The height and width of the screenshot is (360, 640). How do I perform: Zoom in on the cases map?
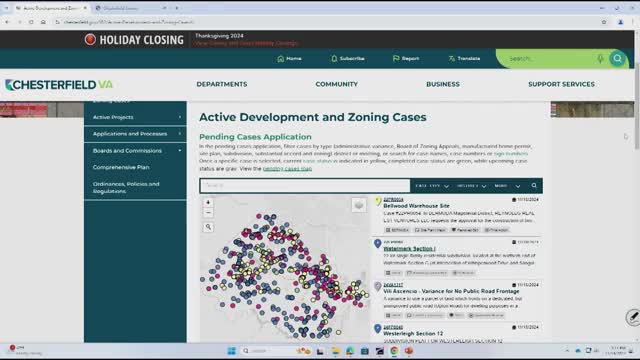coord(208,202)
